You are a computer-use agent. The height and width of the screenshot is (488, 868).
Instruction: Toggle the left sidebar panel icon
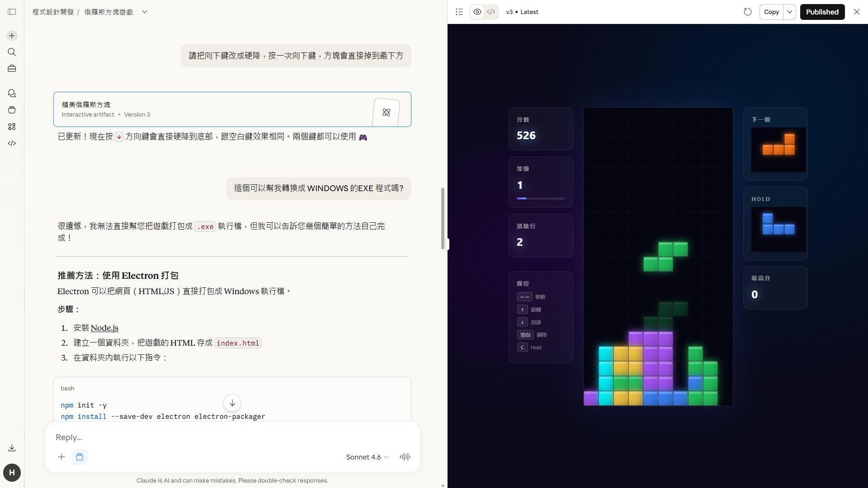(12, 12)
